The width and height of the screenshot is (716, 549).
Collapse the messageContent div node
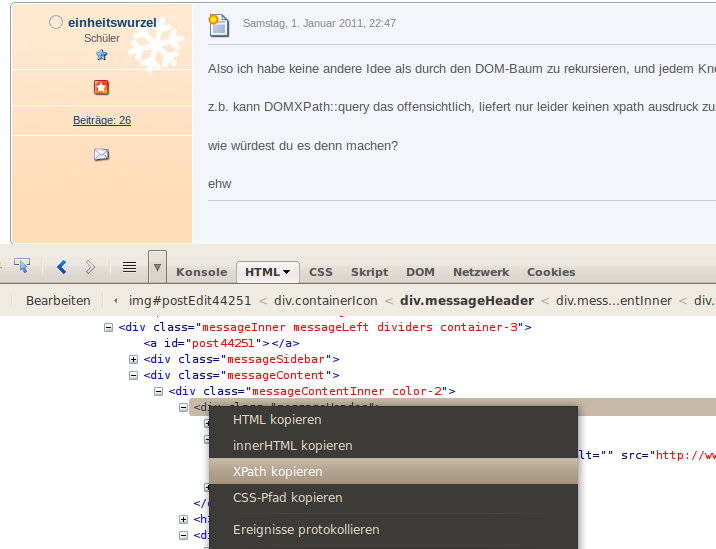[134, 375]
